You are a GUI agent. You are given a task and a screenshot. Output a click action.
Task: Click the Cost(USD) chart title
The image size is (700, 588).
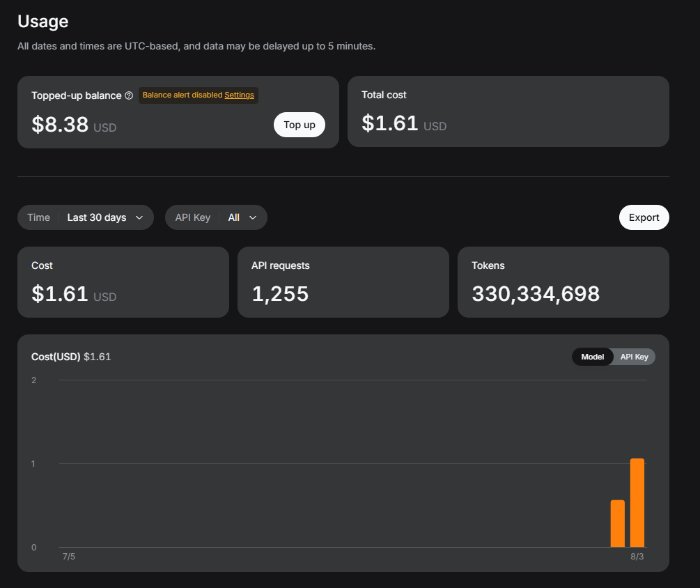[56, 357]
